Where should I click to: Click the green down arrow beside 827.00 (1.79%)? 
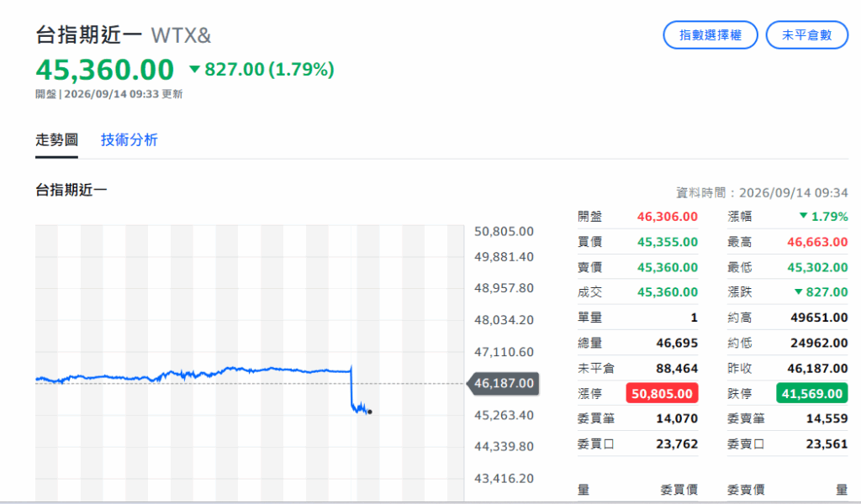click(194, 69)
